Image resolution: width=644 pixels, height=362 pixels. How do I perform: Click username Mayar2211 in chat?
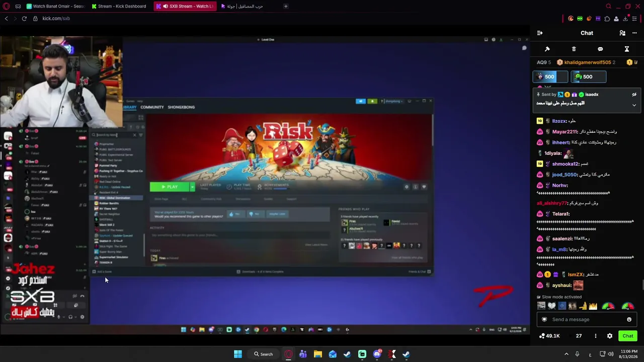564,132
